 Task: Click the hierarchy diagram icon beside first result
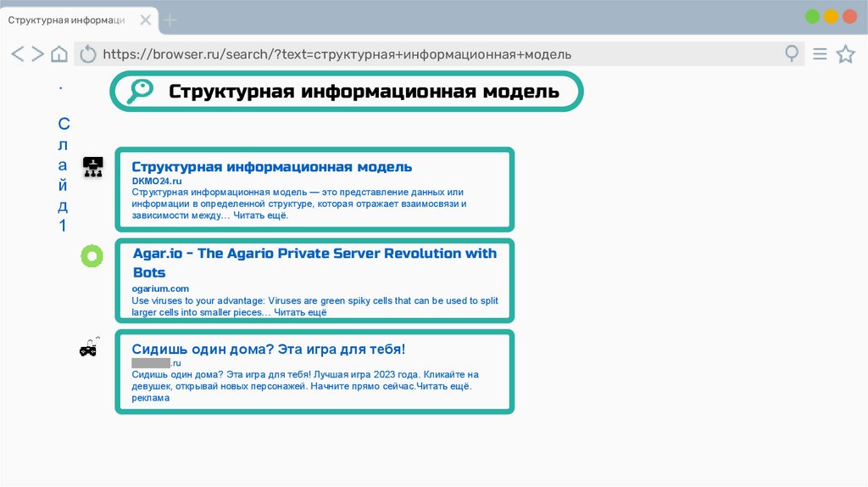93,167
